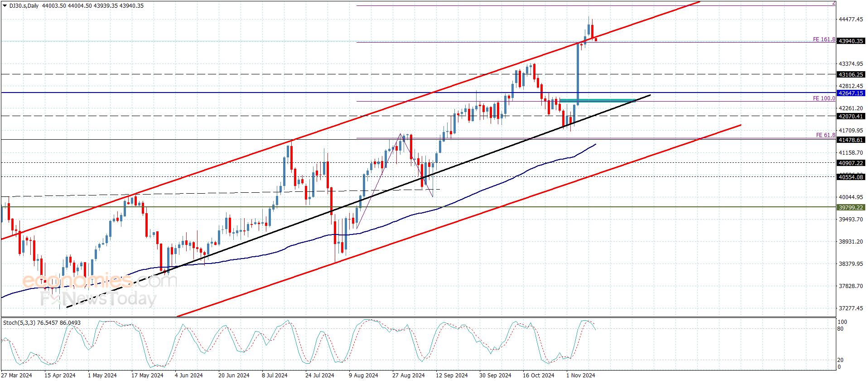The image size is (868, 381).
Task: Click the 43106.25 price level tag
Action: (x=851, y=74)
